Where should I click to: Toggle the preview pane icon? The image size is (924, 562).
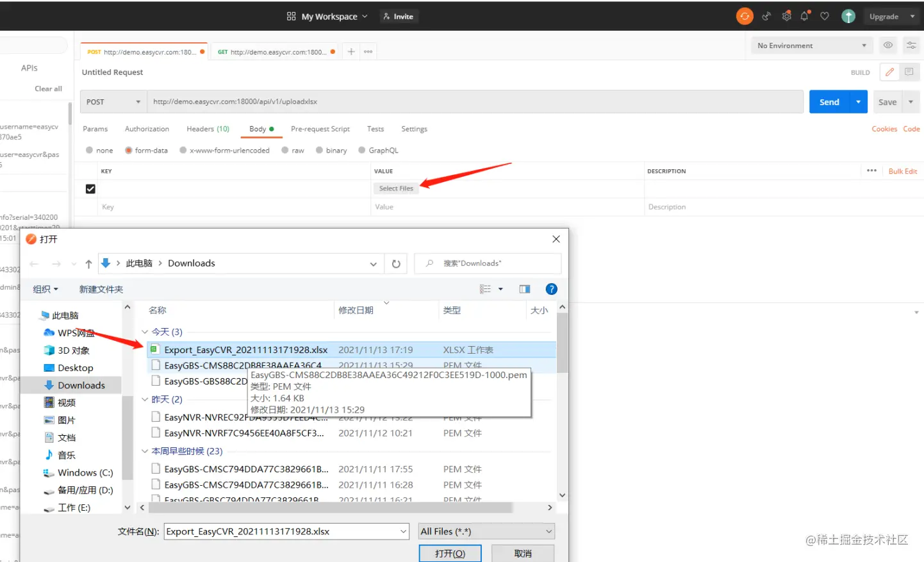click(525, 289)
